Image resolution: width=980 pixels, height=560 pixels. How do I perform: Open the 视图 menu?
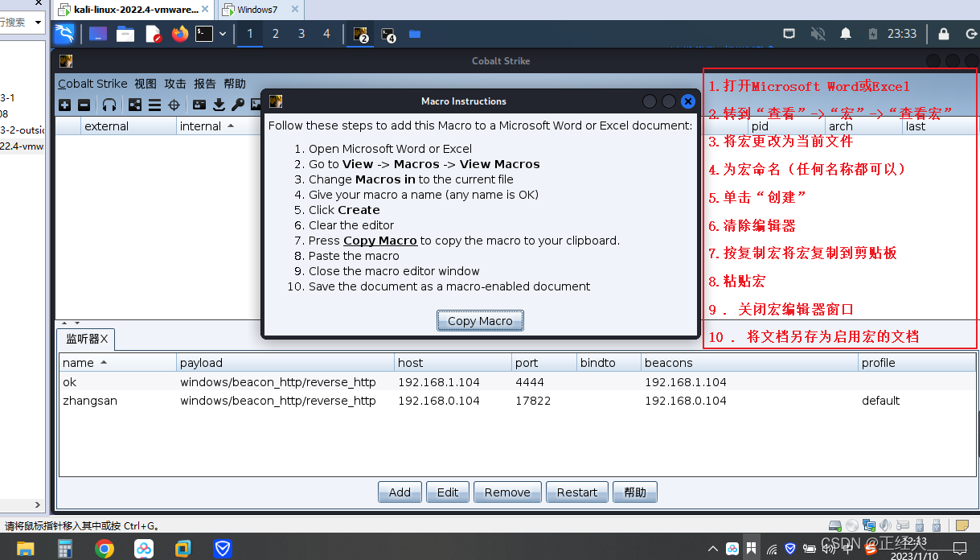(x=146, y=84)
